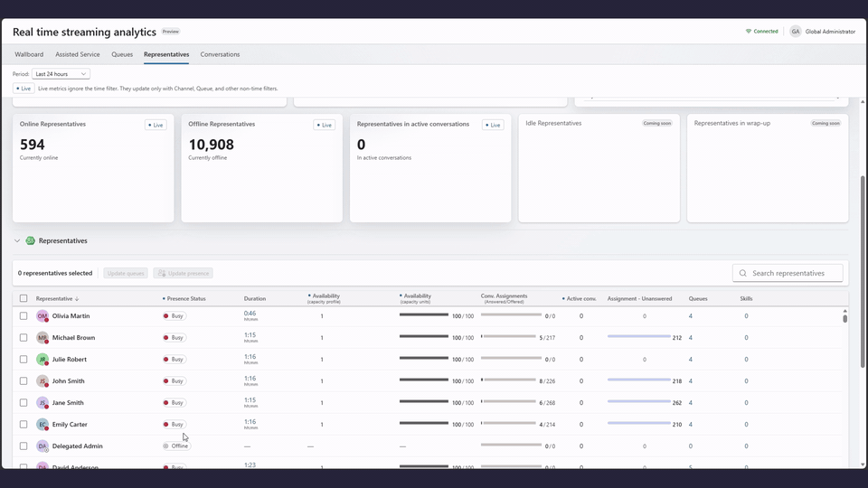Open Olivia Martin's queues count link
The width and height of the screenshot is (868, 488).
coord(690,316)
